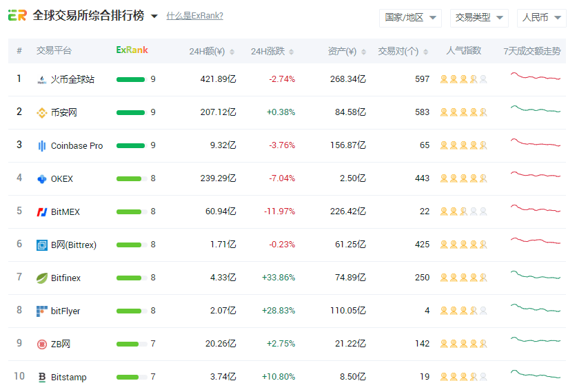Click the 207.12亿 volume value
This screenshot has width=577, height=392.
[219, 112]
